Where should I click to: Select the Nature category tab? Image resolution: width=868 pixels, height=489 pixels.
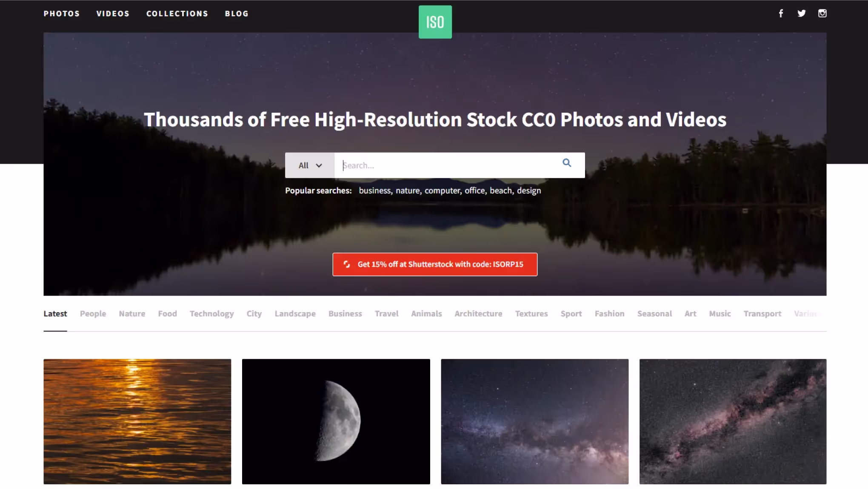pyautogui.click(x=132, y=314)
